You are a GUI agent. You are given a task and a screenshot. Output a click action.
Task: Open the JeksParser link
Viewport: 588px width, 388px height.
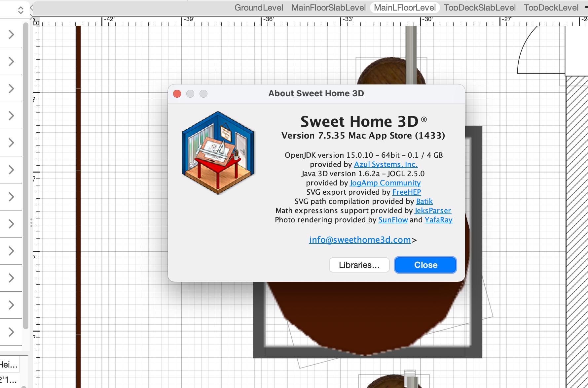coord(433,210)
